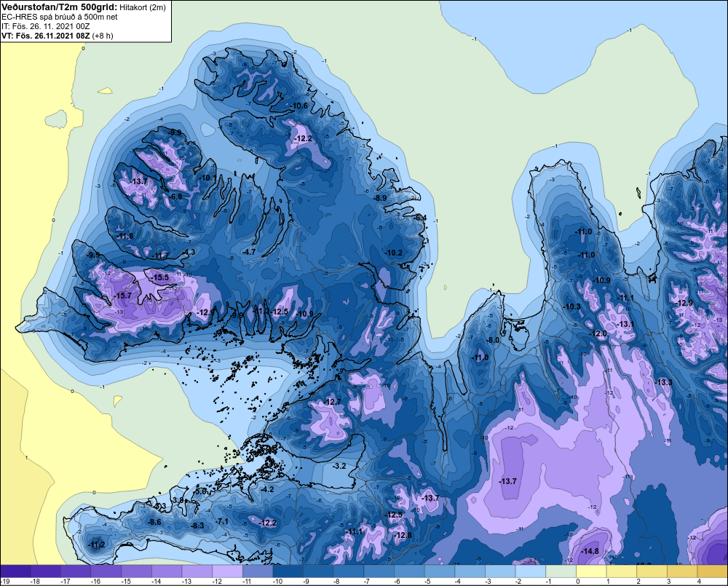Image resolution: width=728 pixels, height=586 pixels.
Task: Click the 'VT: Fös. 26.11.2021 08Z' valid time
Action: pyautogui.click(x=45, y=35)
